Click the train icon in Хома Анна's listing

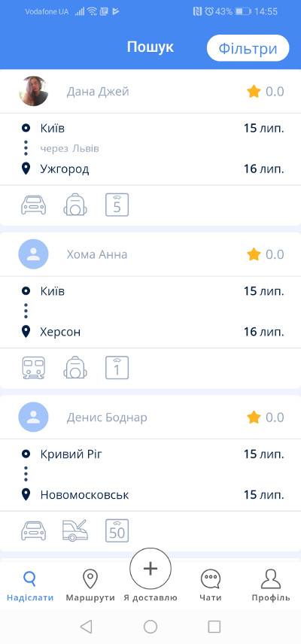pyautogui.click(x=34, y=368)
